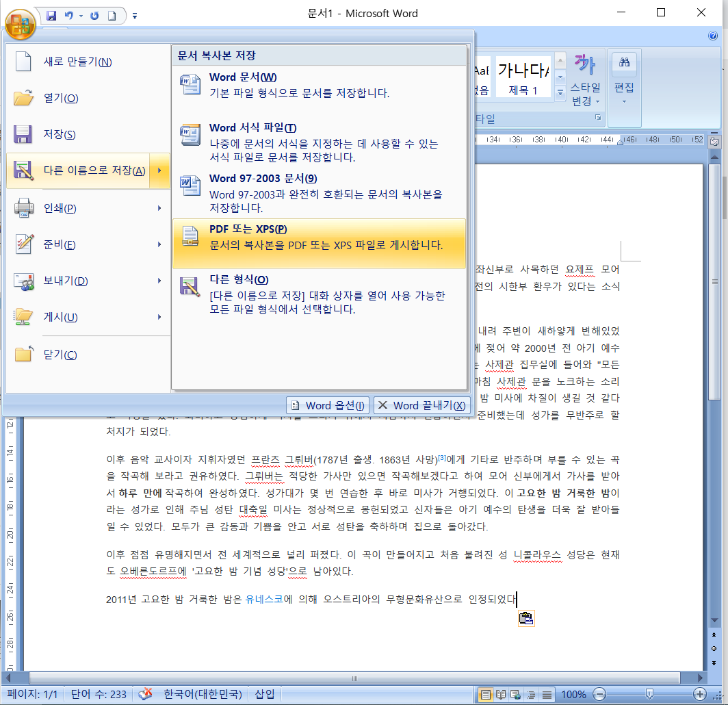
Task: Click the publish folder icon beside 게시
Action: click(23, 317)
